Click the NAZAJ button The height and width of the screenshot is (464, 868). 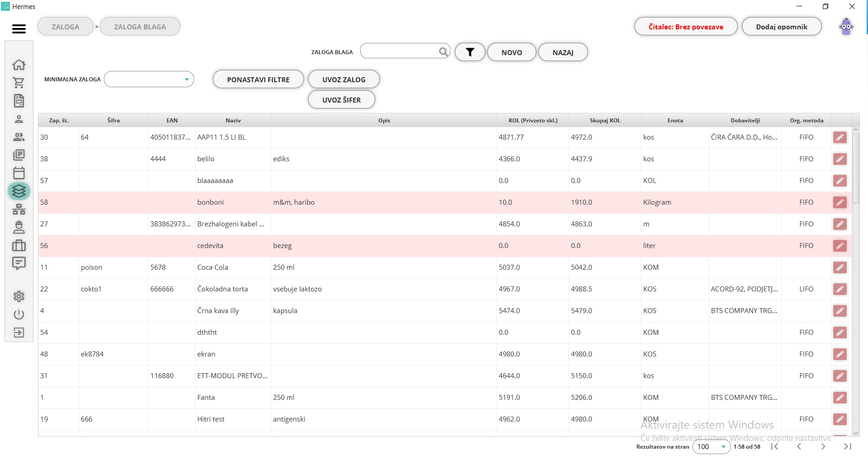pos(563,52)
